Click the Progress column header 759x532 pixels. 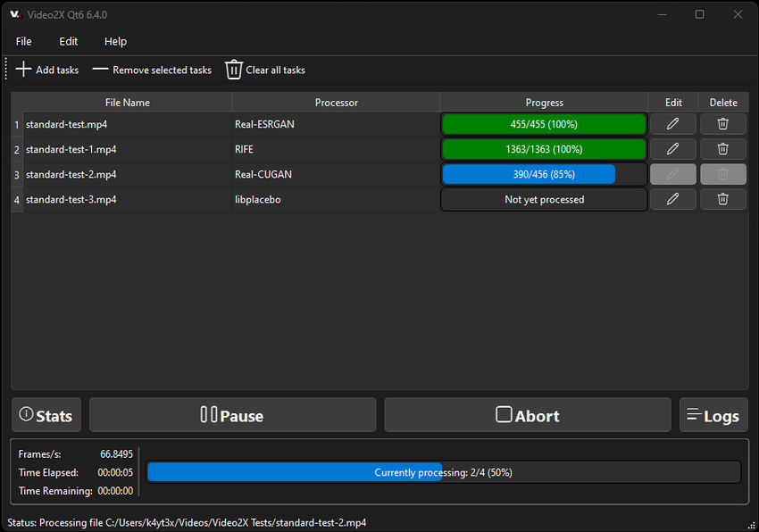[x=544, y=103]
